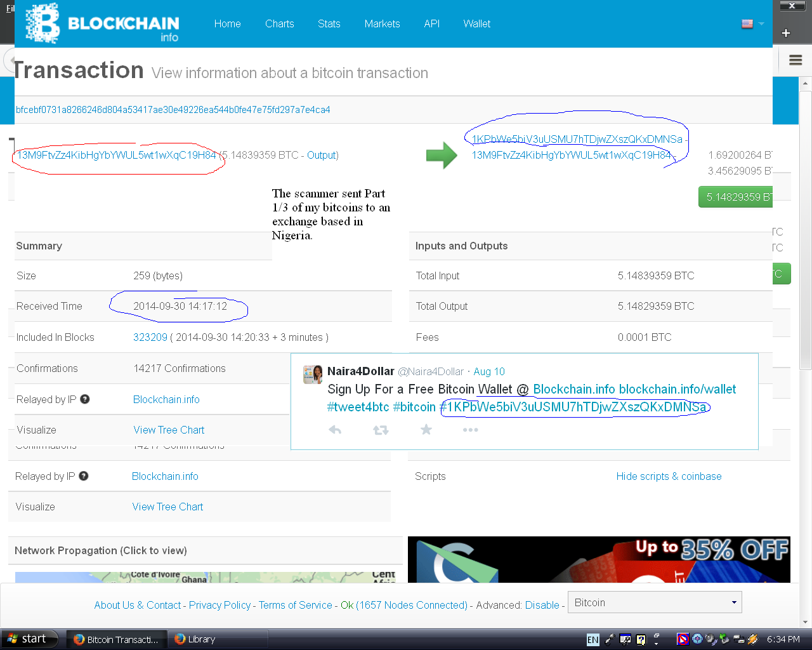Click the 14217 Confirmations value
This screenshot has width=812, height=650.
pos(180,368)
